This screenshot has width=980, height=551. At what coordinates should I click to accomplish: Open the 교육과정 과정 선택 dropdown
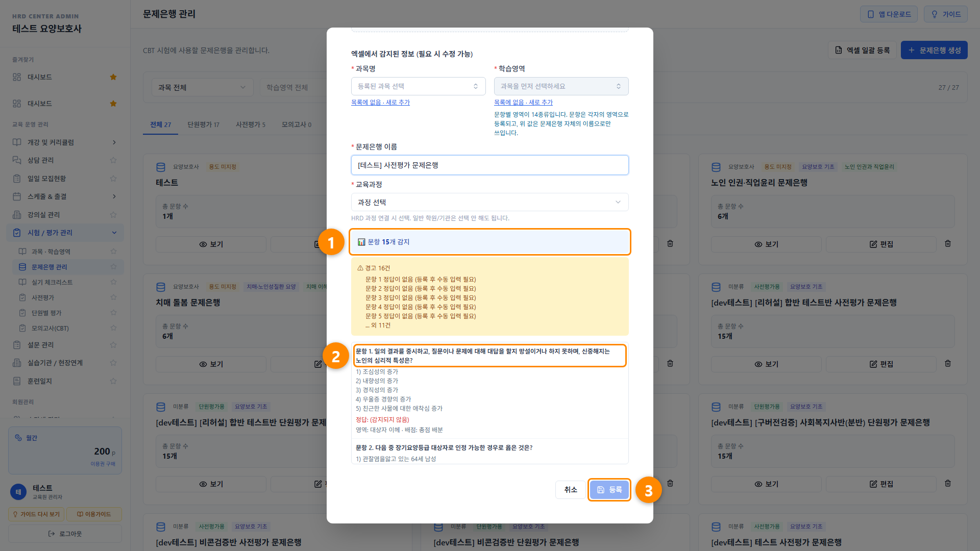pos(489,202)
